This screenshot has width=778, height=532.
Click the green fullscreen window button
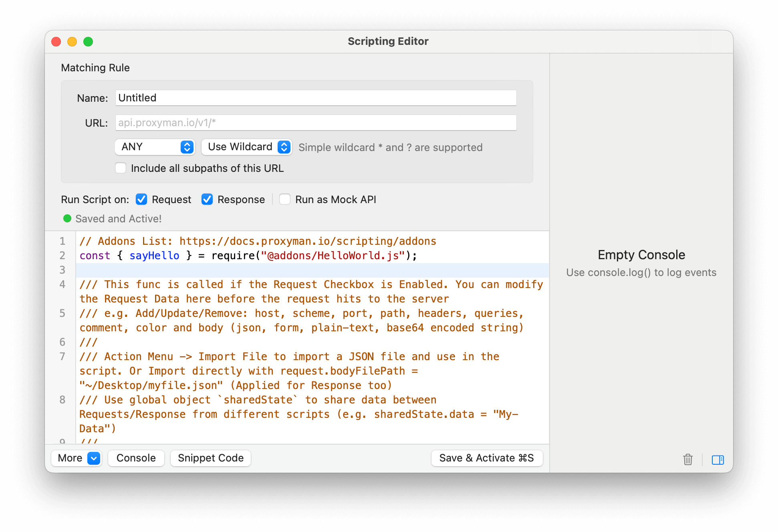coord(88,42)
